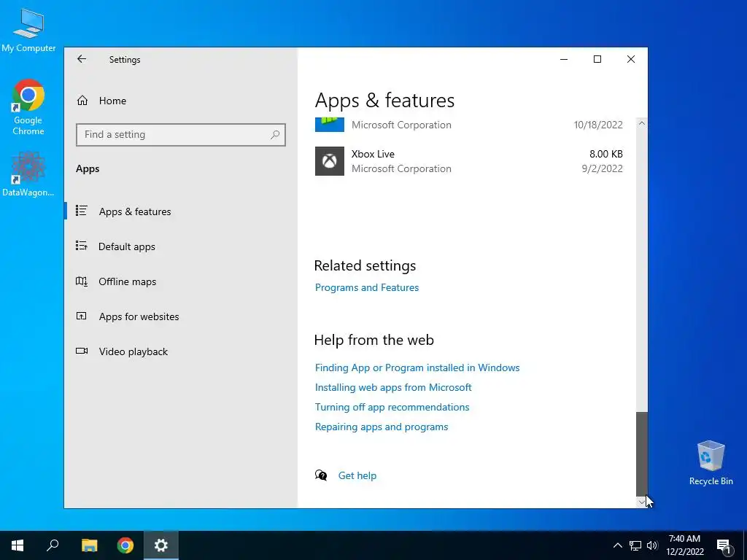Image resolution: width=747 pixels, height=560 pixels.
Task: Focus the Find a setting search box
Action: (x=181, y=135)
